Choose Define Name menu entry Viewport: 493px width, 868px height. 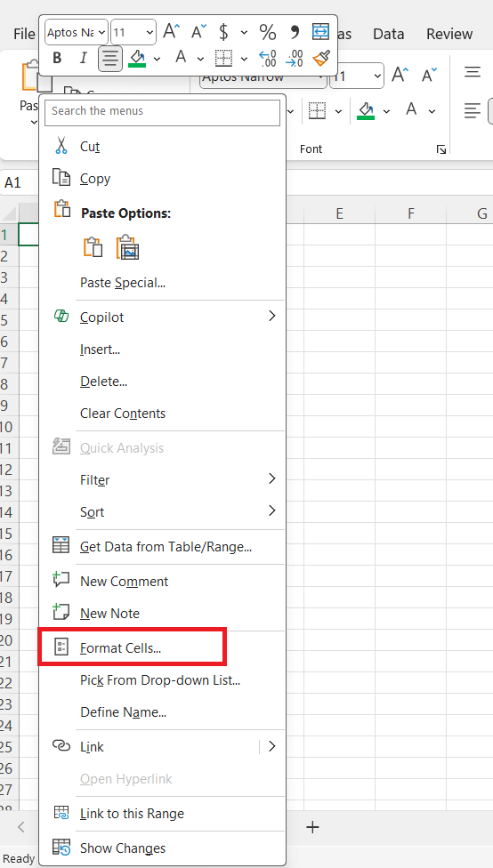pyautogui.click(x=162, y=711)
